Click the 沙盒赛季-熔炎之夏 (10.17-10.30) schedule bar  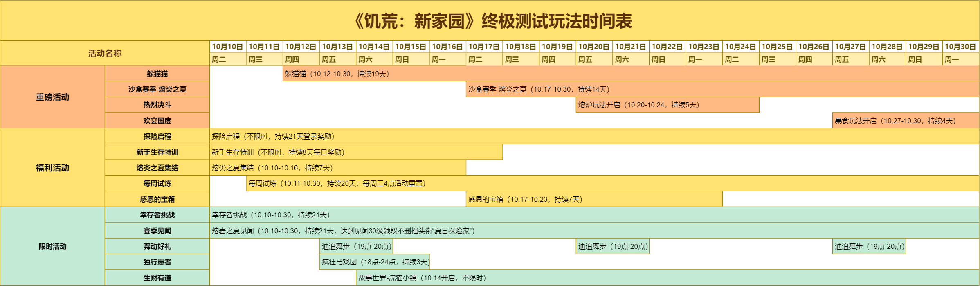(x=722, y=89)
